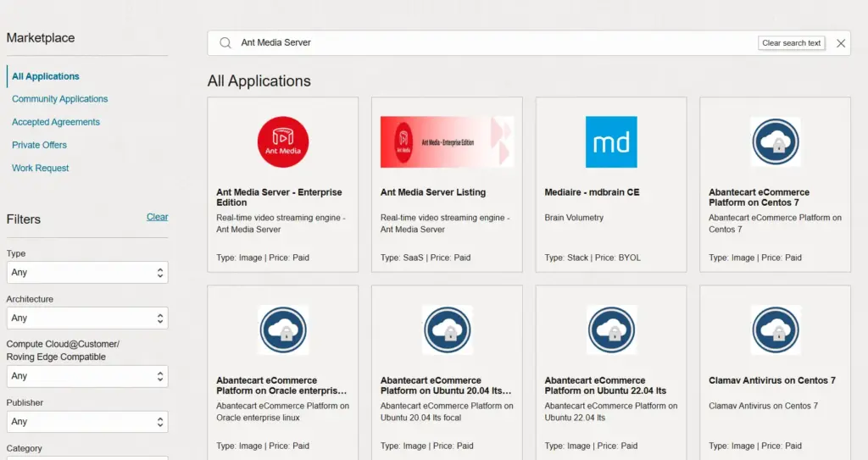This screenshot has height=460, width=868.
Task: Click the Filters heading
Action: tap(23, 219)
